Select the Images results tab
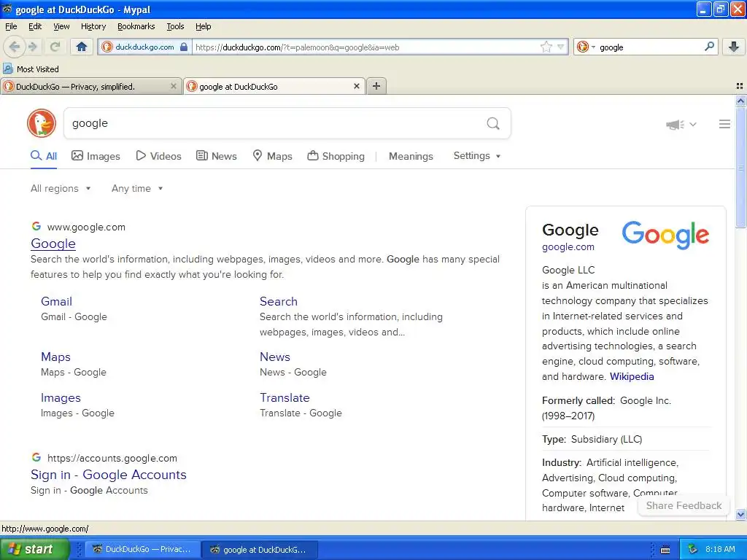 pos(96,156)
